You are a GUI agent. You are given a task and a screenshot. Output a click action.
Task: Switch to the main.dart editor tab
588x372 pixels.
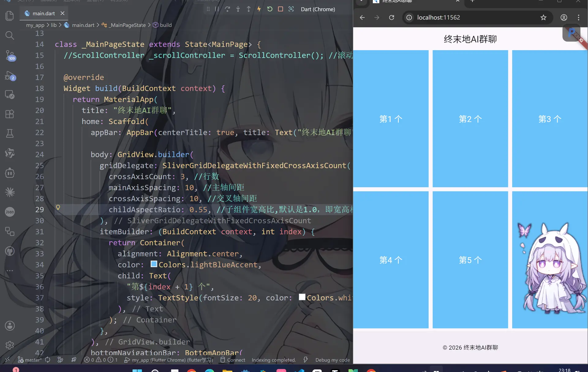tap(43, 13)
